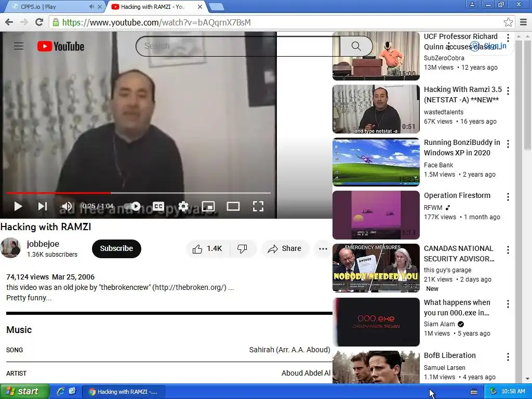The width and height of the screenshot is (532, 399).
Task: Enable theater mode in the player
Action: [x=233, y=206]
